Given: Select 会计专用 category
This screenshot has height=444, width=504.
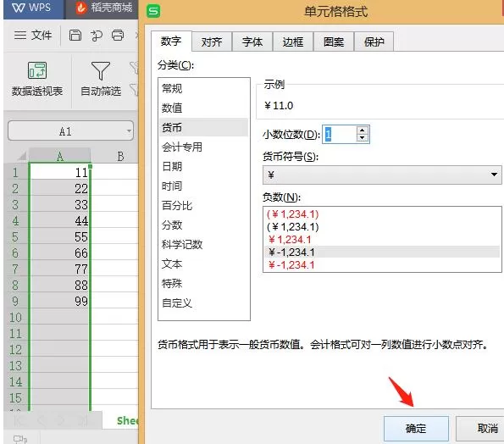Looking at the screenshot, I should [204, 147].
